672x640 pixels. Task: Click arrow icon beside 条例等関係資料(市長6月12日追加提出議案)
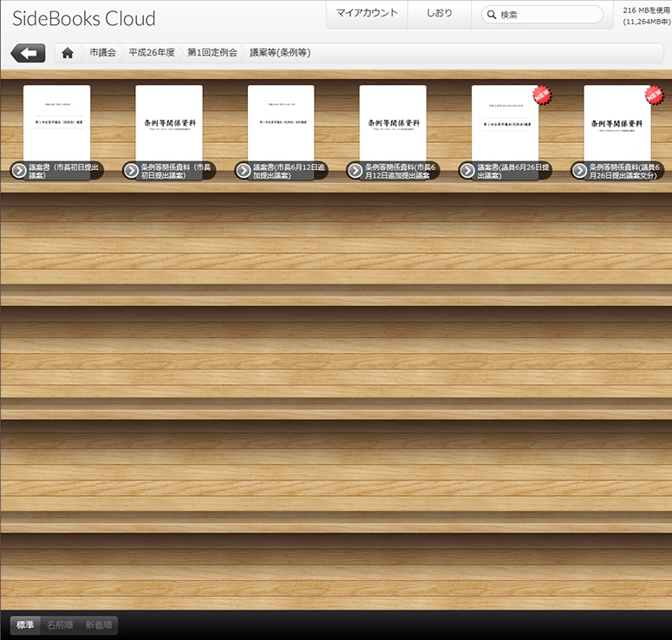[355, 171]
